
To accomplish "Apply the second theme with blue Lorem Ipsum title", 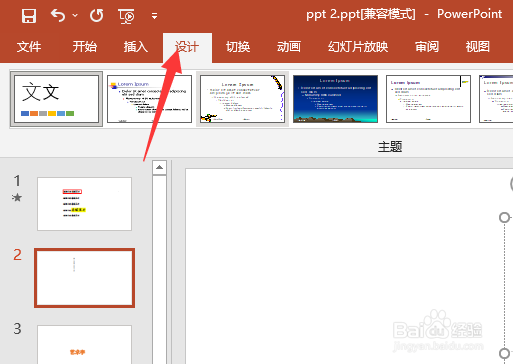I will pos(149,99).
